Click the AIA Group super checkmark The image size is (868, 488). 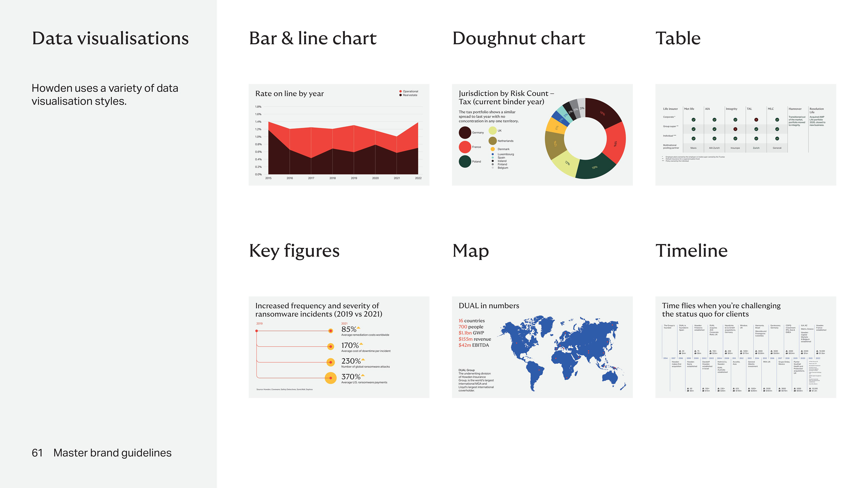coord(714,129)
